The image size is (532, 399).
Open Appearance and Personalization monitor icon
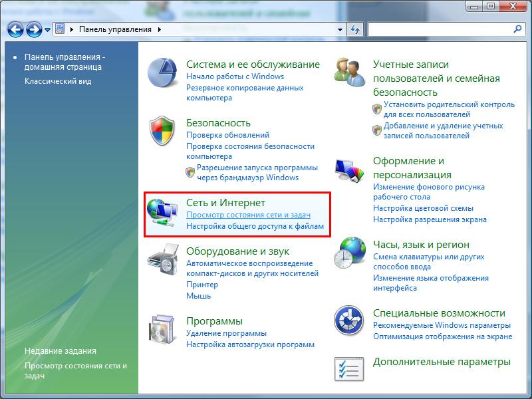(x=350, y=171)
